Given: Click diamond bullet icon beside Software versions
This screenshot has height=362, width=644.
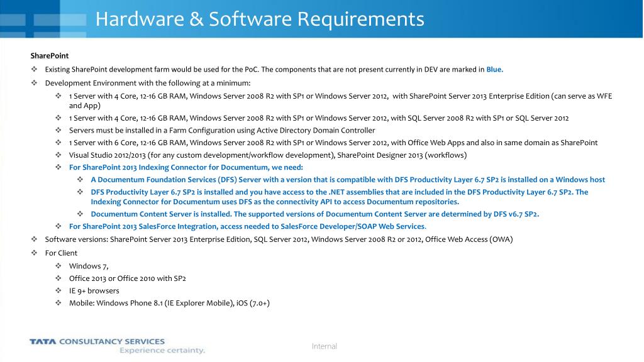Looking at the screenshot, I should click(x=35, y=239).
